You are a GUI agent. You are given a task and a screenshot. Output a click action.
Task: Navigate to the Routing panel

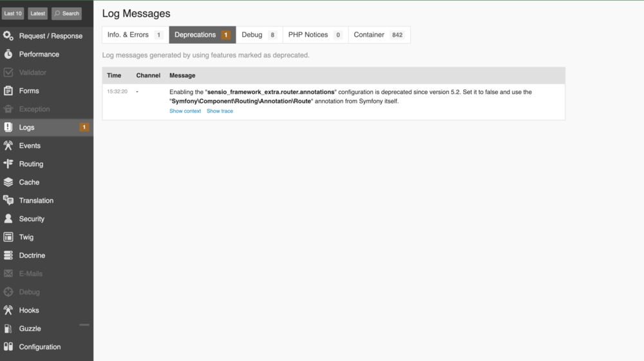click(x=46, y=163)
